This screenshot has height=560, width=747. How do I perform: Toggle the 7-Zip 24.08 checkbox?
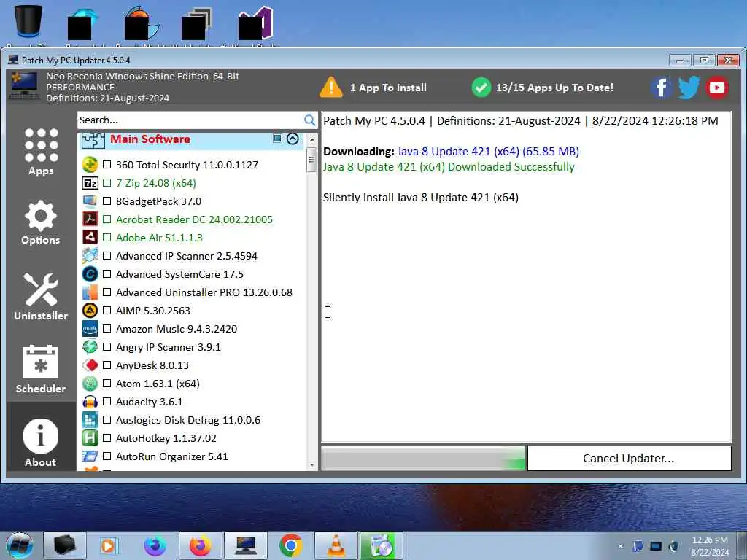pos(107,183)
